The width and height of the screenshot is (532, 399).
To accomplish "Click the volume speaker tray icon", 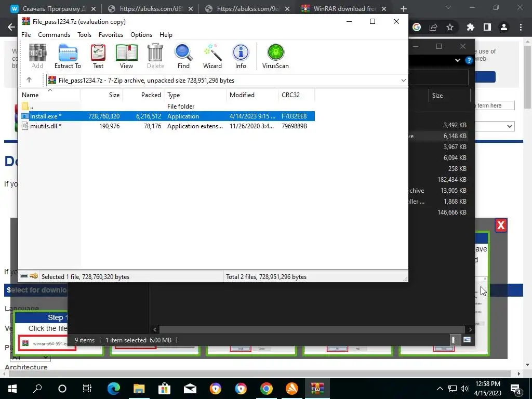I will [464, 389].
